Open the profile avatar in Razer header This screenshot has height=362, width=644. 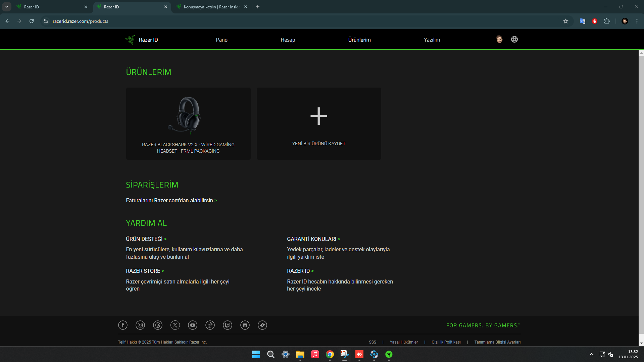click(499, 39)
